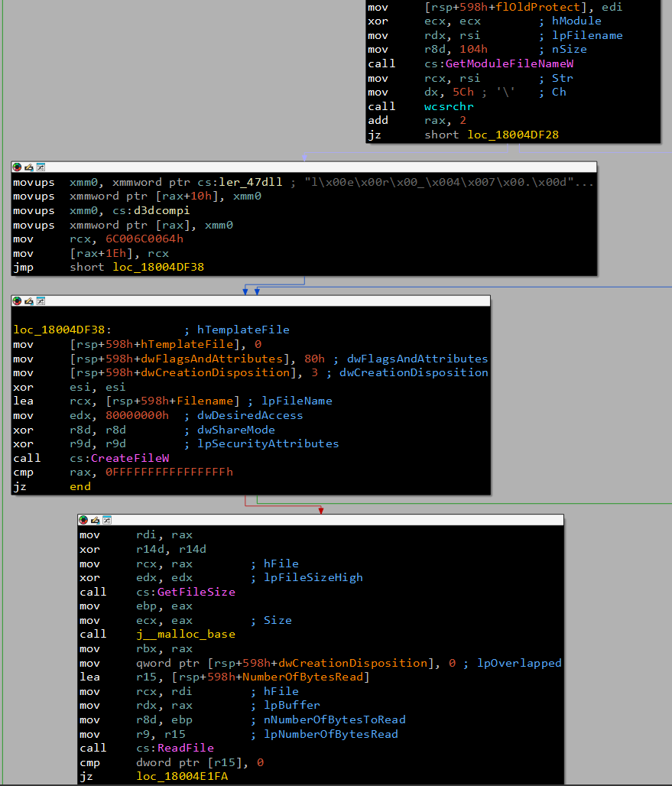Click dword ptr [r15] operand in cmp

(x=193, y=763)
